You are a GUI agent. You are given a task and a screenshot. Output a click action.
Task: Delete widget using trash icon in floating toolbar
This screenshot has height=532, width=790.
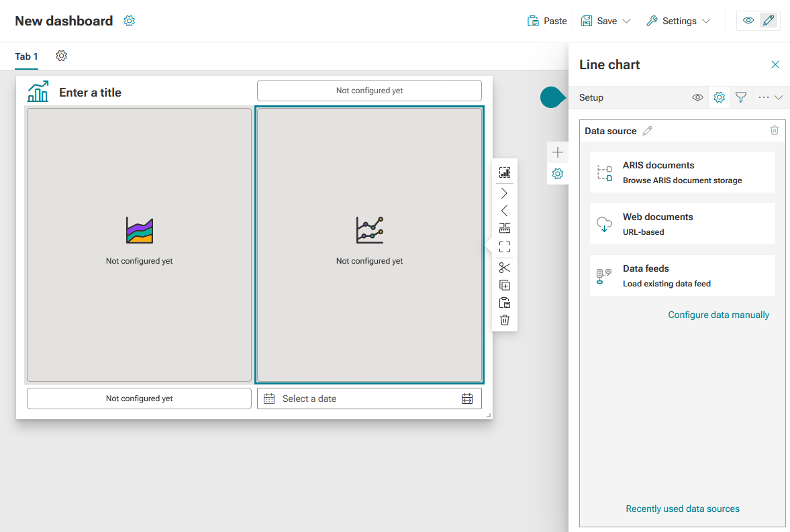[x=504, y=320]
